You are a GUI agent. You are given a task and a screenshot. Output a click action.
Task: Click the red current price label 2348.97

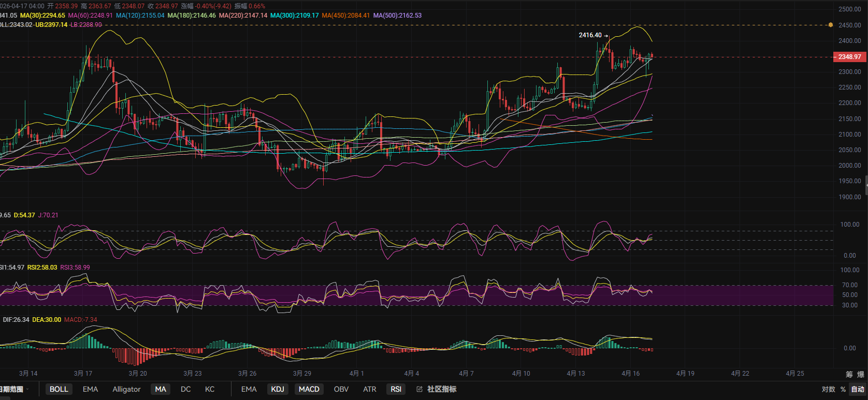click(849, 57)
